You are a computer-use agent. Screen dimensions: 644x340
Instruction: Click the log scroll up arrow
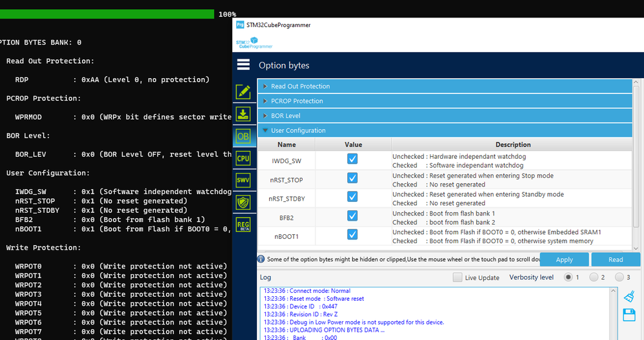click(x=613, y=291)
